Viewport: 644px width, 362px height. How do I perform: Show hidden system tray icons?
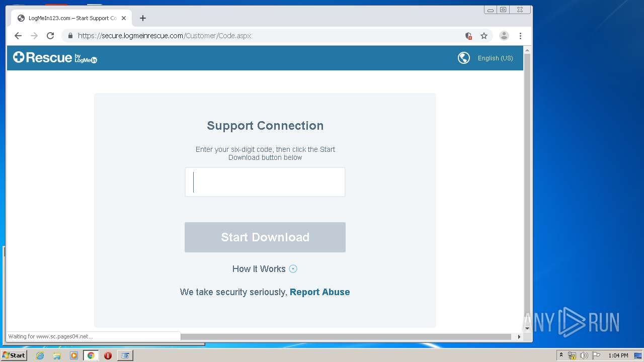point(561,355)
